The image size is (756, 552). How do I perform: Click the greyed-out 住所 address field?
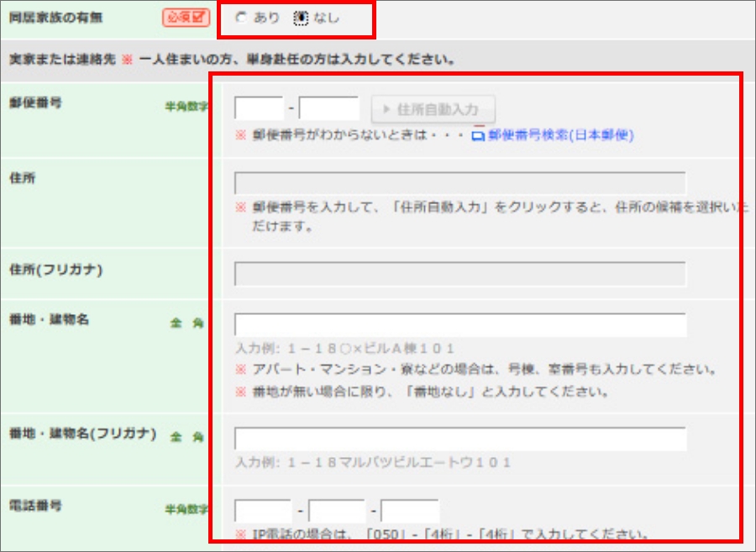pyautogui.click(x=459, y=183)
